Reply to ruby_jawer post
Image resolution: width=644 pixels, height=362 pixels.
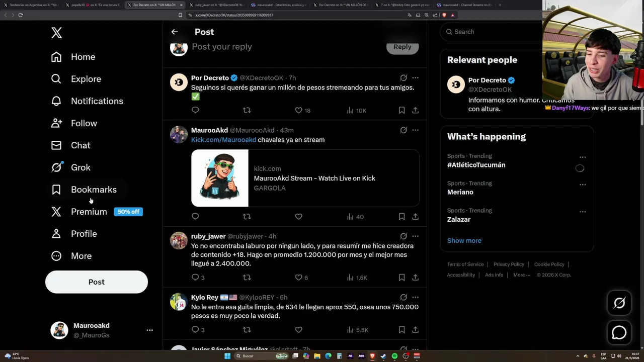(x=197, y=278)
